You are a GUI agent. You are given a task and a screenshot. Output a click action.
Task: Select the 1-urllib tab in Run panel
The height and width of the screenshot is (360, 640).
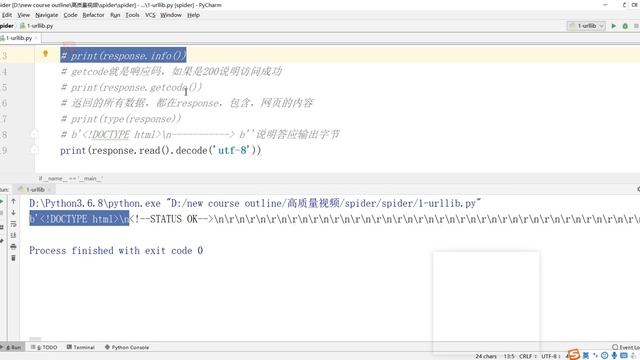click(x=34, y=189)
